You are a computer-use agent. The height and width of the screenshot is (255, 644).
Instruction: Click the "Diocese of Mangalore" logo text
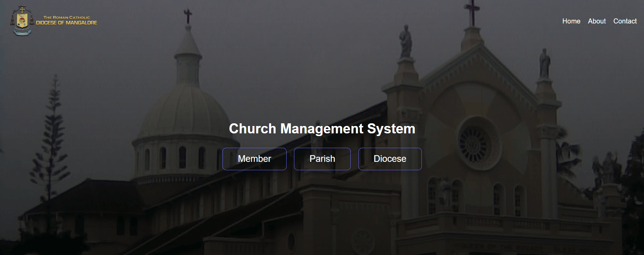tap(66, 23)
